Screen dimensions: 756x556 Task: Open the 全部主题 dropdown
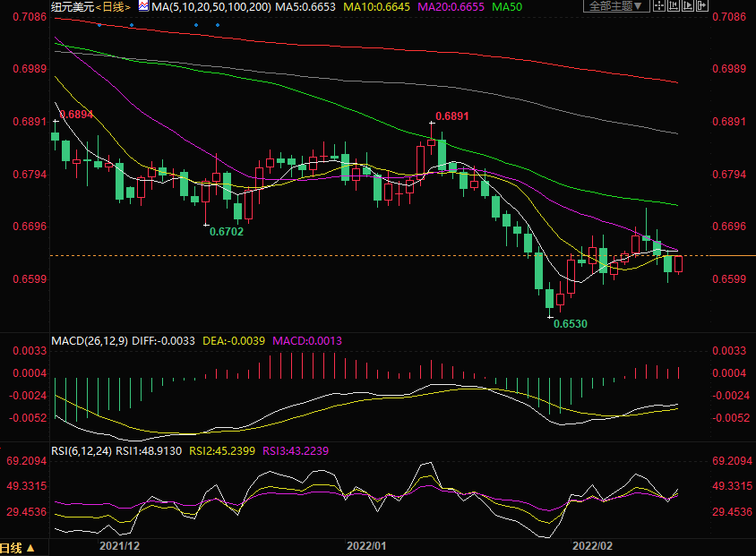[614, 6]
